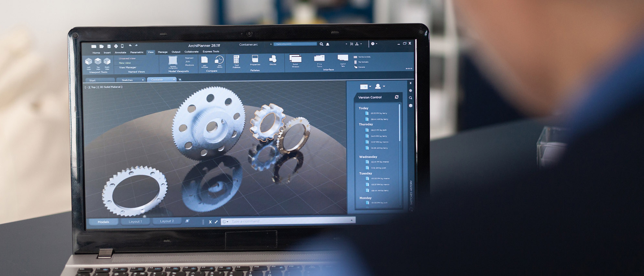Undo the last action
This screenshot has height=276, width=644.
[130, 46]
